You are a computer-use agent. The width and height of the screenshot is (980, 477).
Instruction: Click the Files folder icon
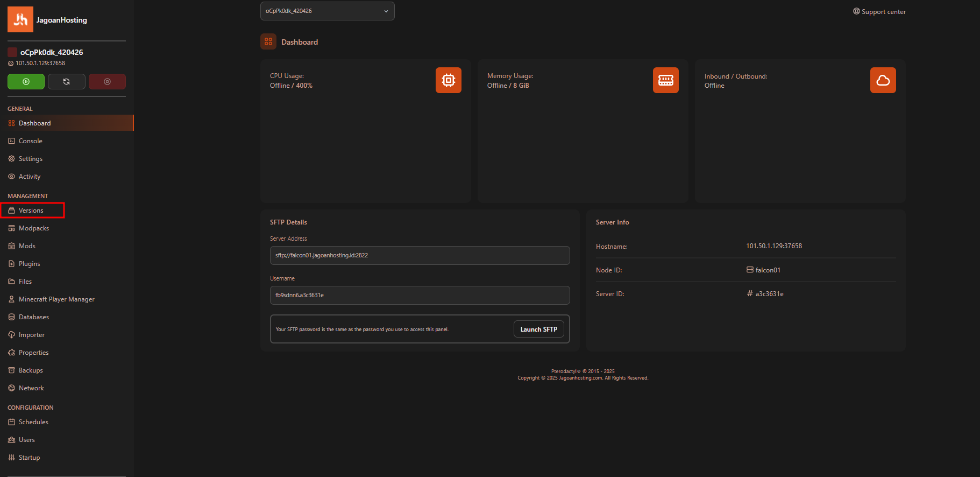11,282
